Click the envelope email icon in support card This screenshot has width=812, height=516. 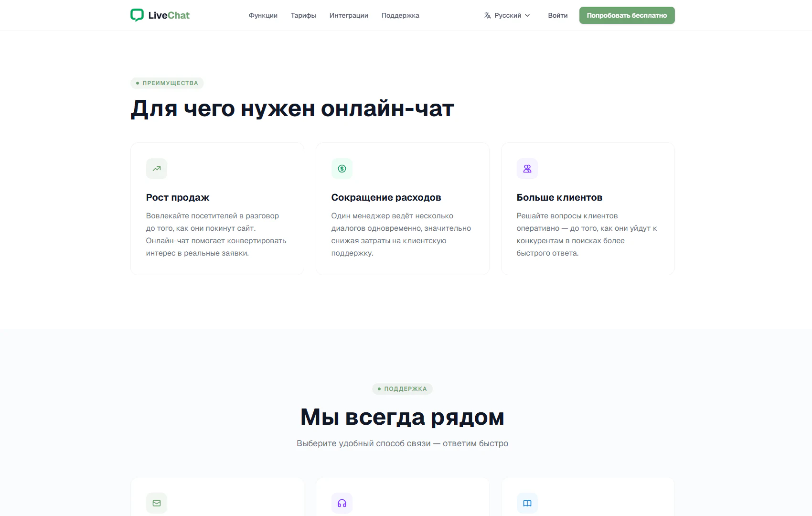(157, 503)
